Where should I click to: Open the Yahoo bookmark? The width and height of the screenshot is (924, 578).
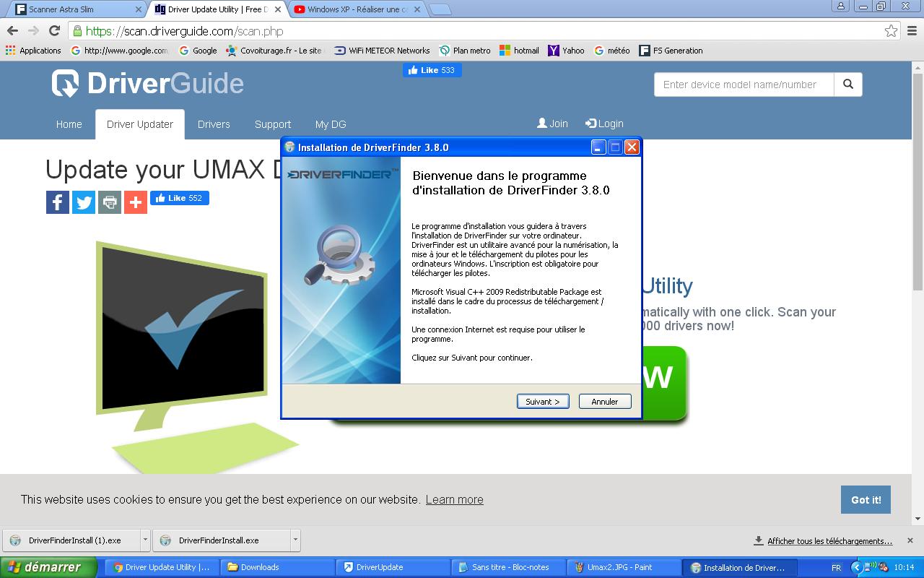567,51
